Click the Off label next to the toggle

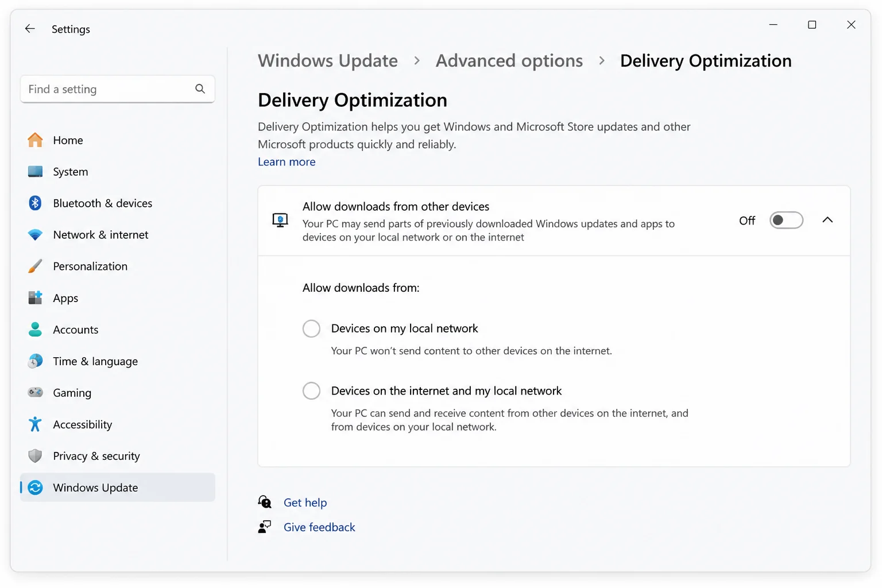[x=747, y=220]
